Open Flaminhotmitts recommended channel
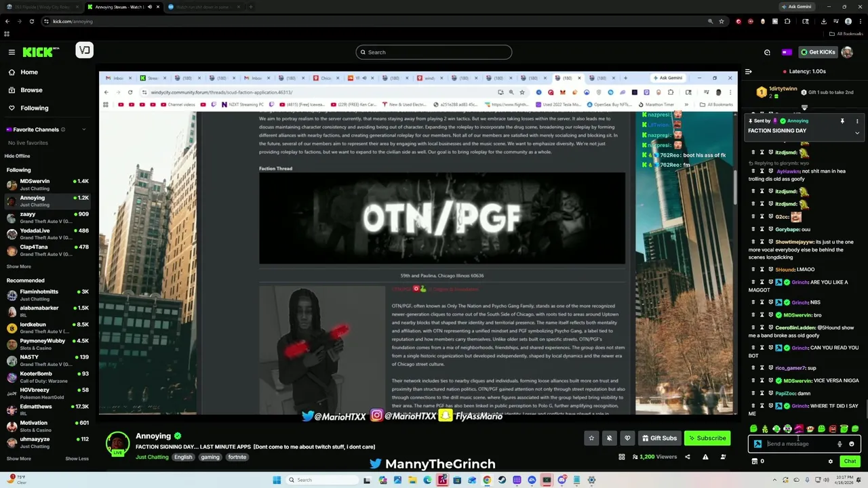 pos(47,295)
